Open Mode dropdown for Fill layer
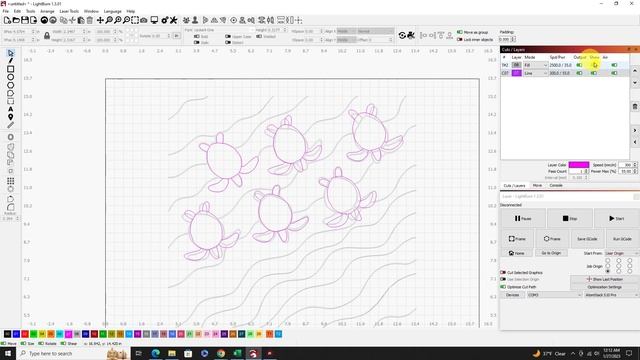640x360 pixels. pos(536,65)
